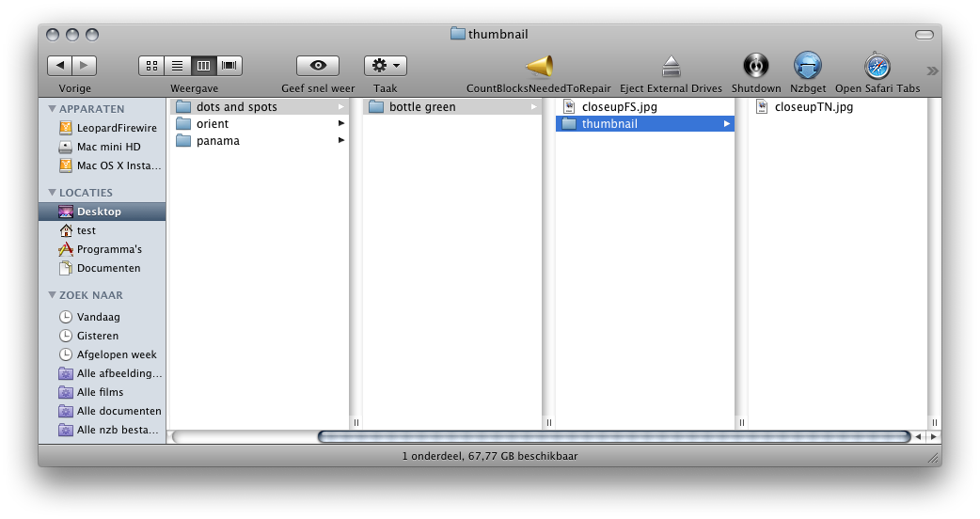Viewport: 980px width, 519px height.
Task: Select Desktop in the sidebar
Action: pyautogui.click(x=102, y=212)
